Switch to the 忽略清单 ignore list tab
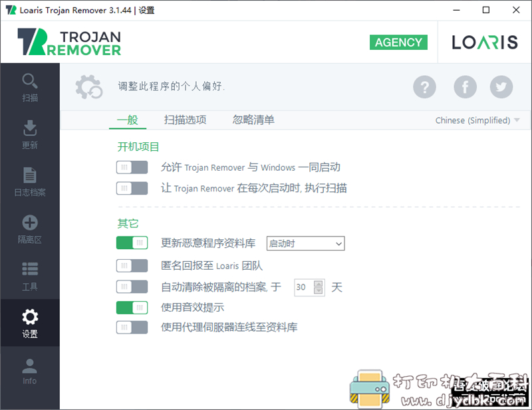The width and height of the screenshot is (532, 410). (253, 120)
